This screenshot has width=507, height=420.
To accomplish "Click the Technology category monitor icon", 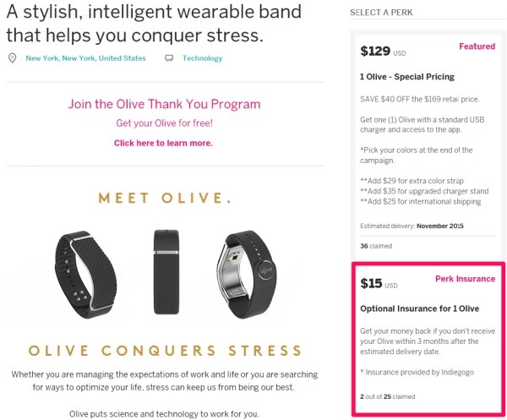I will click(169, 58).
